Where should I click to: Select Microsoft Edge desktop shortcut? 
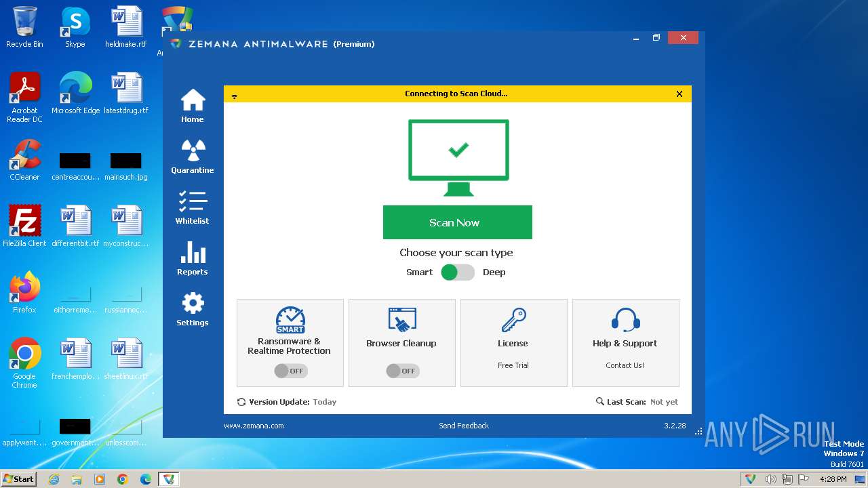click(x=75, y=94)
